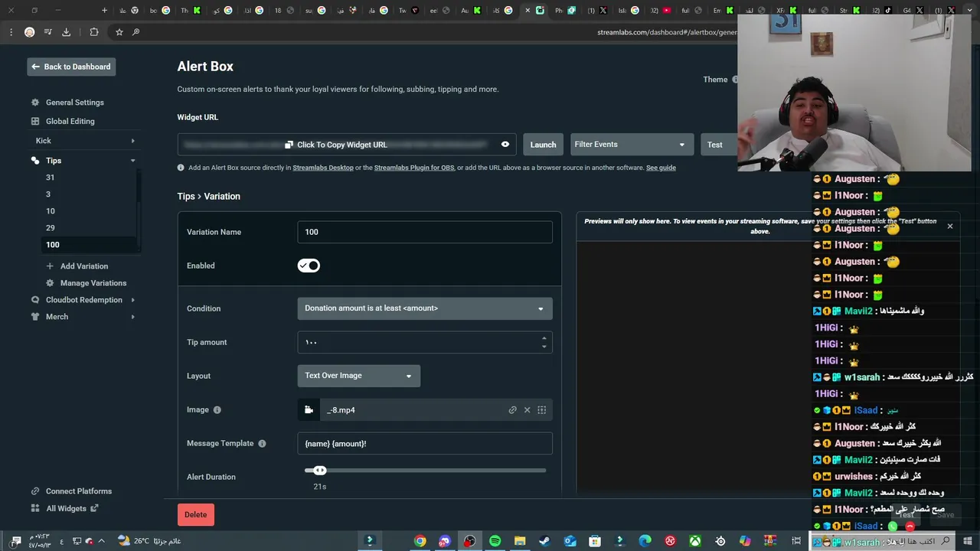The image size is (980, 551).
Task: Toggle the Enabled switch off
Action: [x=309, y=266]
